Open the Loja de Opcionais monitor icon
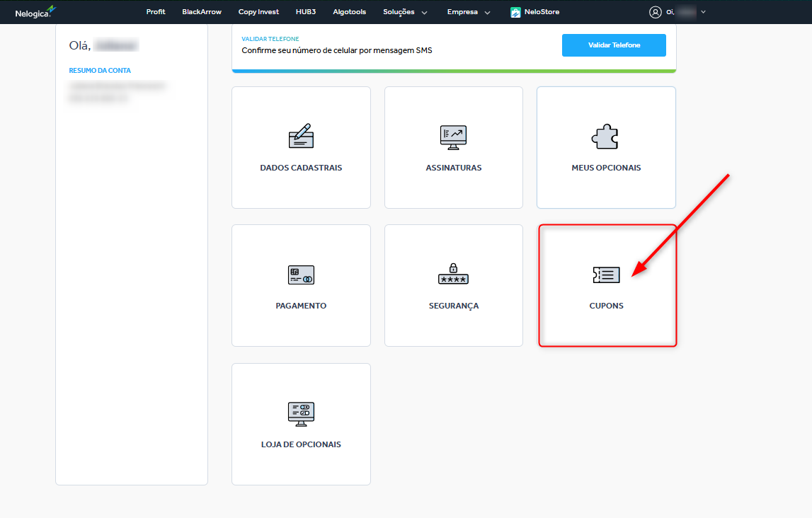 [x=301, y=413]
